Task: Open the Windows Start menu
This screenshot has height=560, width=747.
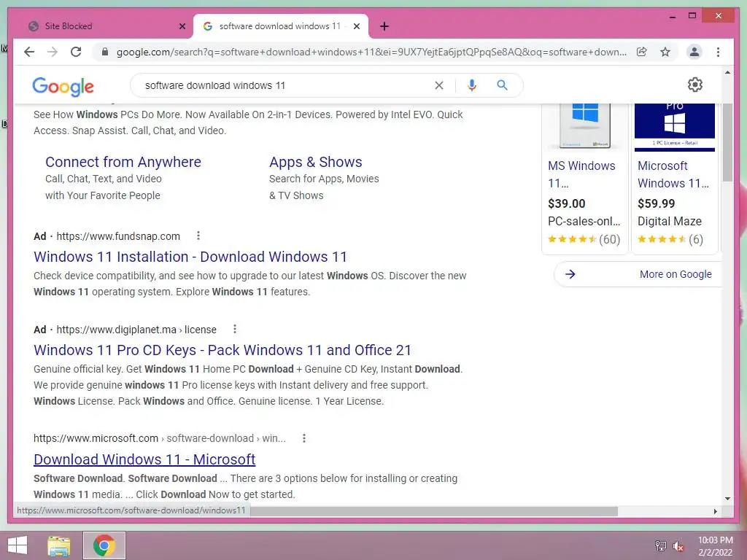Action: pyautogui.click(x=18, y=545)
